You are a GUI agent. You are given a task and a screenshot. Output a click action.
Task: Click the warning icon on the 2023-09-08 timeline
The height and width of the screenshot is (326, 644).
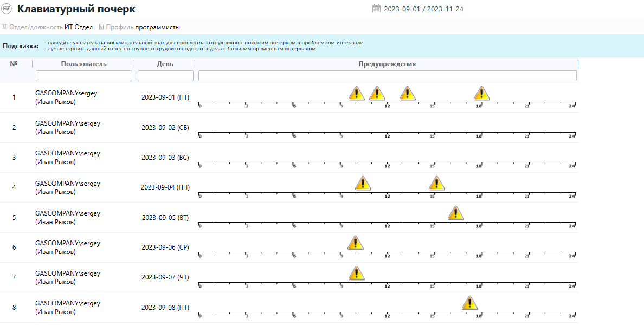[x=469, y=303]
